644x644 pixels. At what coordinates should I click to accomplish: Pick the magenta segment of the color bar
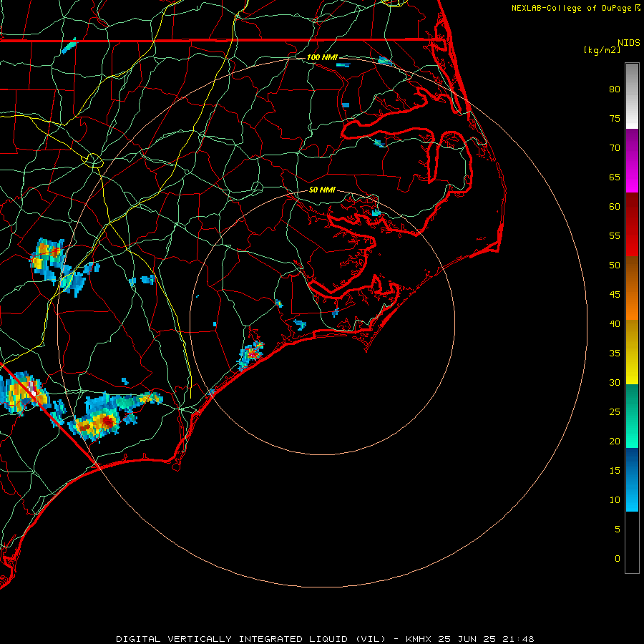pos(632,177)
